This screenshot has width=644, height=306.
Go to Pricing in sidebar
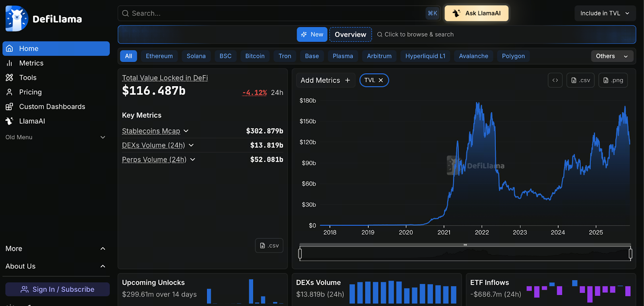30,92
